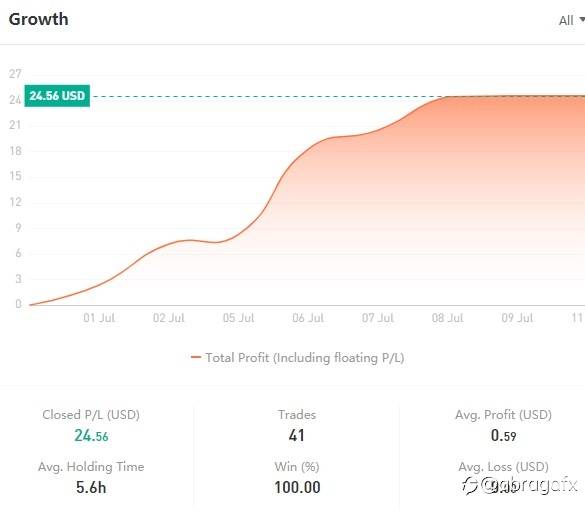Viewport: 585px width, 519px height.
Task: Click the 07 Jul date marker
Action: [378, 318]
